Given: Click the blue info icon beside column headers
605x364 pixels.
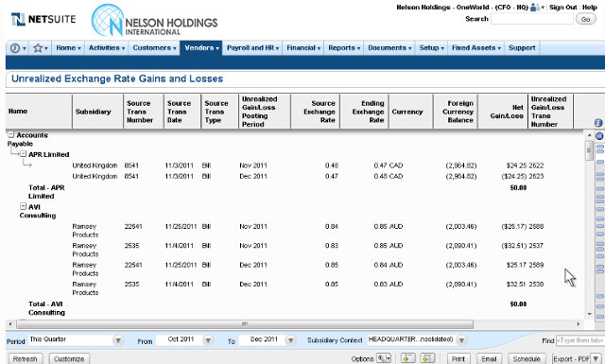Looking at the screenshot, I should pyautogui.click(x=598, y=123).
